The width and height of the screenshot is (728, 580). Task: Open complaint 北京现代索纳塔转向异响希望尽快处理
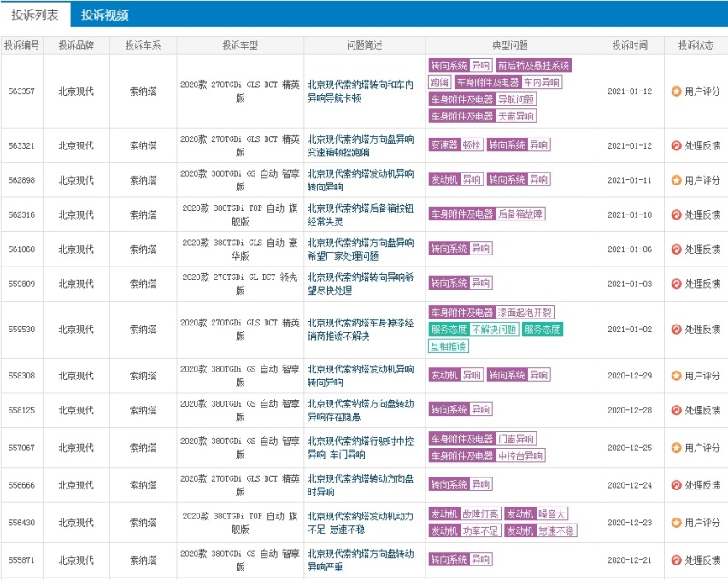(361, 284)
